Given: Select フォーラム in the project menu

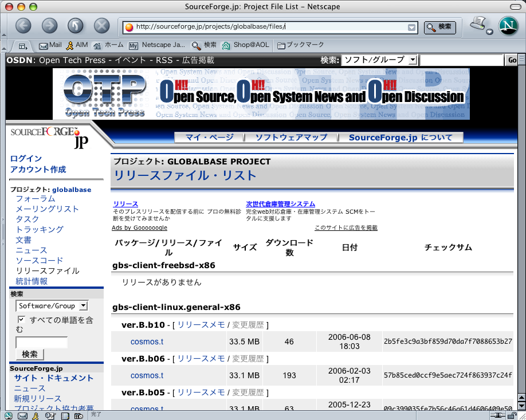Looking at the screenshot, I should [x=36, y=199].
